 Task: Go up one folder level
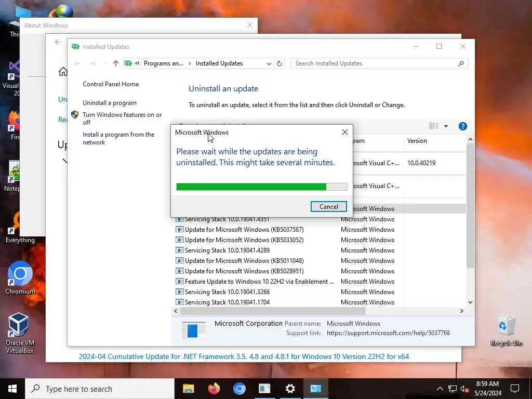(116, 63)
